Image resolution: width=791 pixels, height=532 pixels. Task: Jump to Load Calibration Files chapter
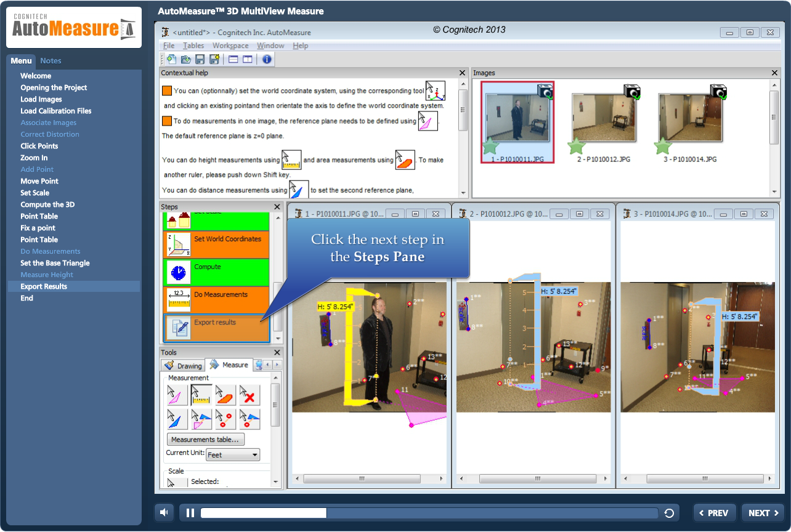click(x=56, y=111)
